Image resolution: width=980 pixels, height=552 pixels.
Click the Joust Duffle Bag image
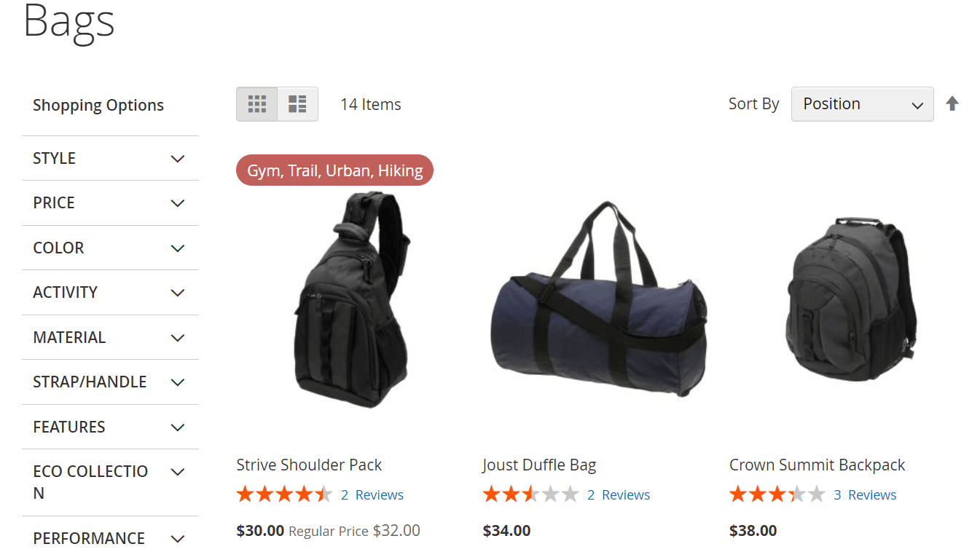[x=599, y=300]
